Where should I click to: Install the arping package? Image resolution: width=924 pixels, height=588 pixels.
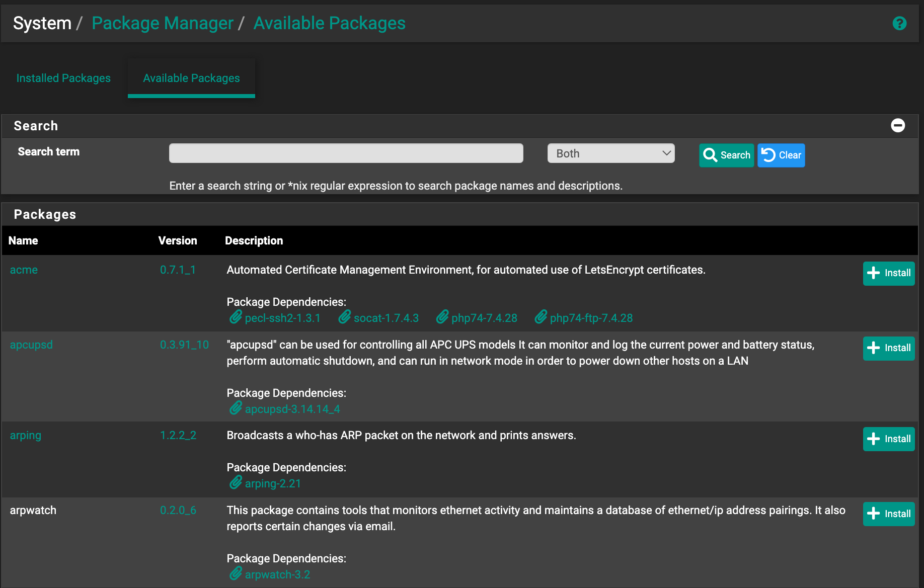(x=888, y=439)
